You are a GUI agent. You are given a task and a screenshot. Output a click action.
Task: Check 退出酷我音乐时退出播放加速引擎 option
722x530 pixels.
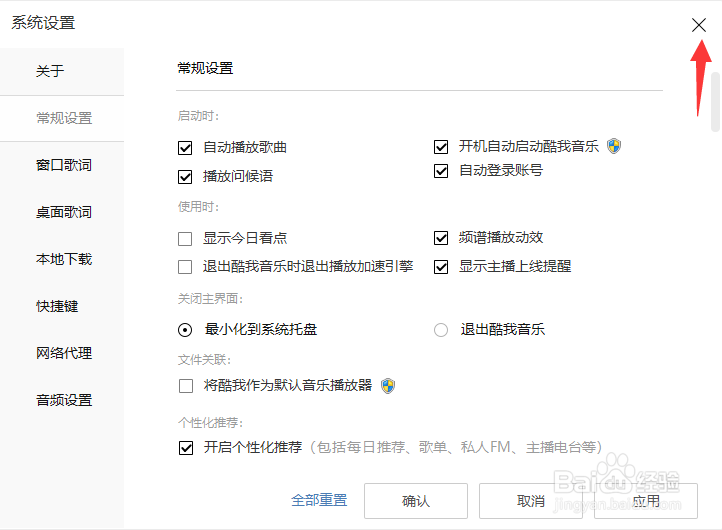185,267
